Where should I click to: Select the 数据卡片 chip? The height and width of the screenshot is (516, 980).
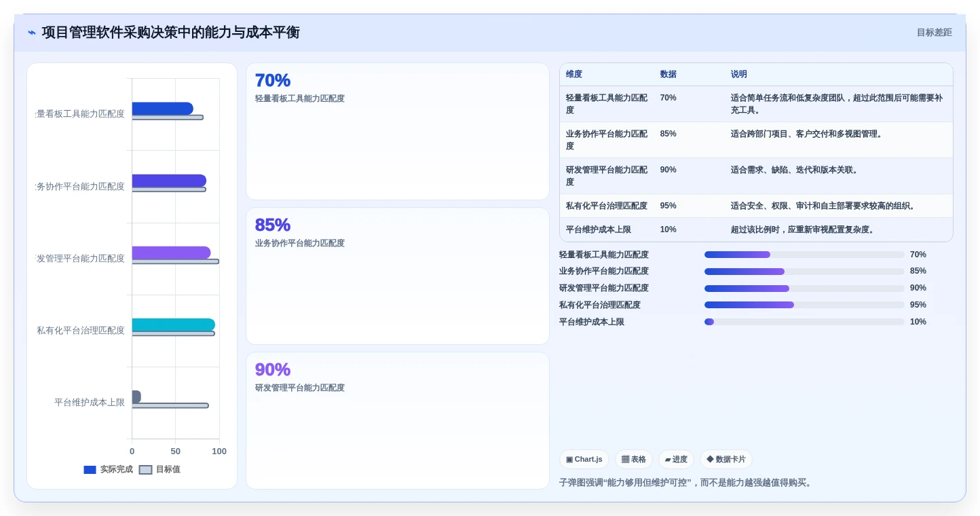click(x=725, y=460)
